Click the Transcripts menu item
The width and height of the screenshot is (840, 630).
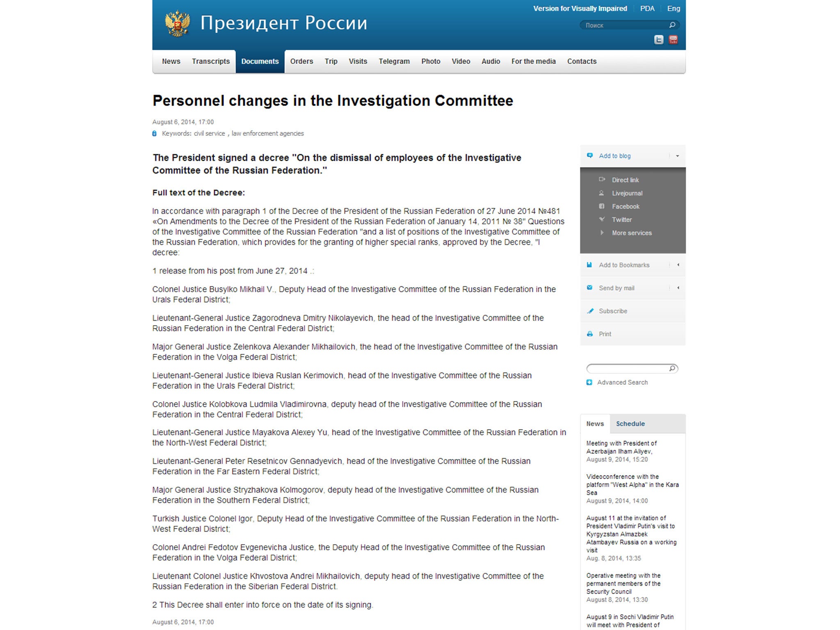click(x=209, y=61)
